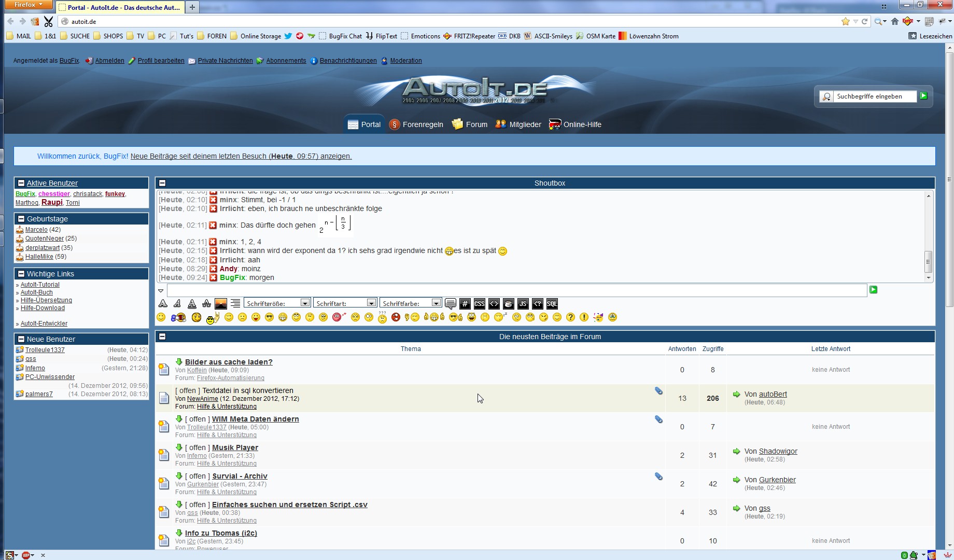Click the Suchbegriffe eingeben search field
The height and width of the screenshot is (560, 954).
click(874, 96)
